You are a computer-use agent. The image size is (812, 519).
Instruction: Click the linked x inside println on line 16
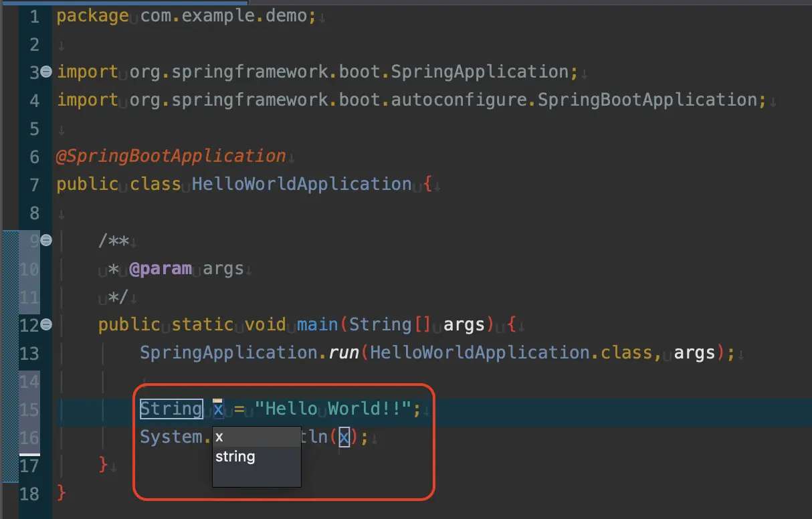coord(344,437)
